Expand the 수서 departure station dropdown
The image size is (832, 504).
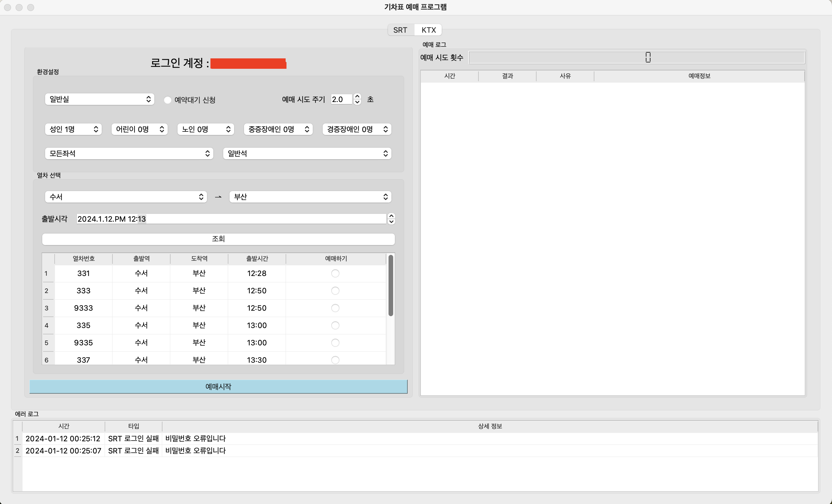tap(126, 197)
